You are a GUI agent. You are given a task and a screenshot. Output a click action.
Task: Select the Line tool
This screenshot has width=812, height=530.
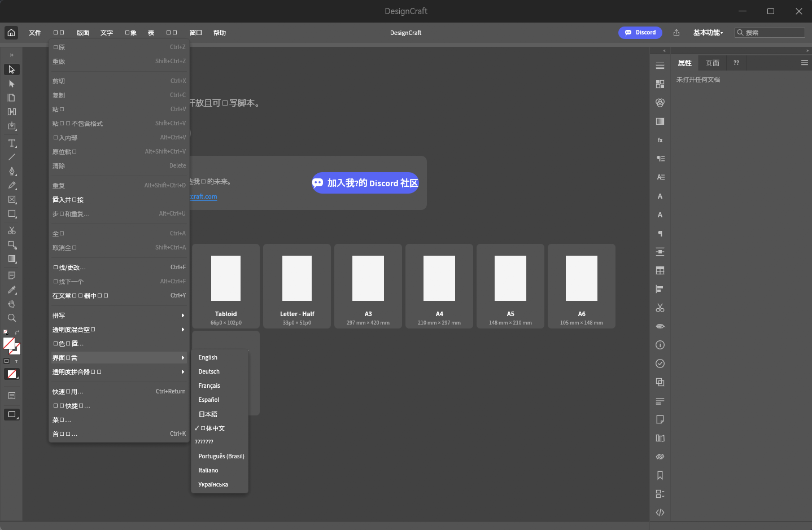point(12,157)
